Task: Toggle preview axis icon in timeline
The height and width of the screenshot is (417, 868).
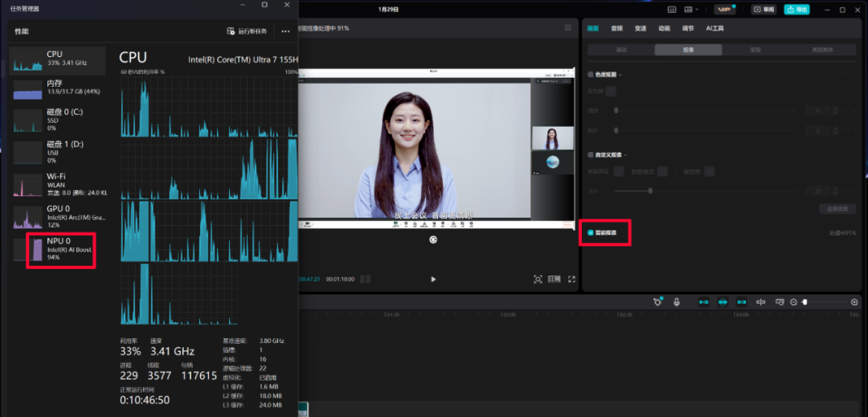Action: [x=761, y=302]
